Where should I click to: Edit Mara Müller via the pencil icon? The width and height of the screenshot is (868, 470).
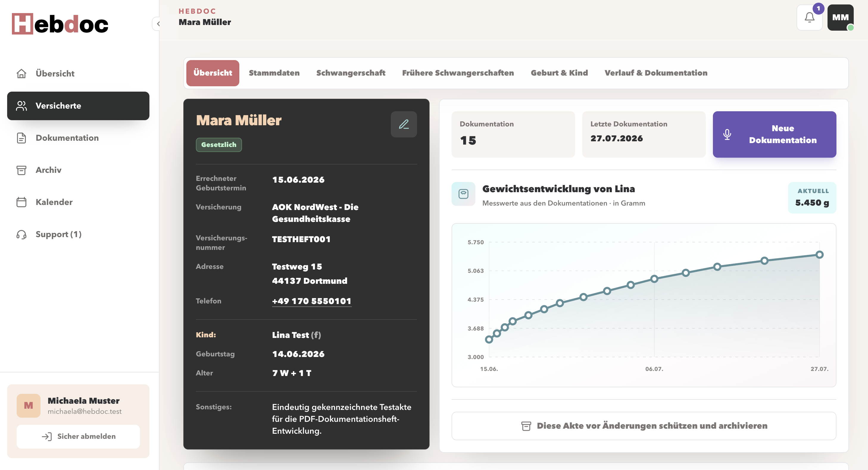coord(404,124)
